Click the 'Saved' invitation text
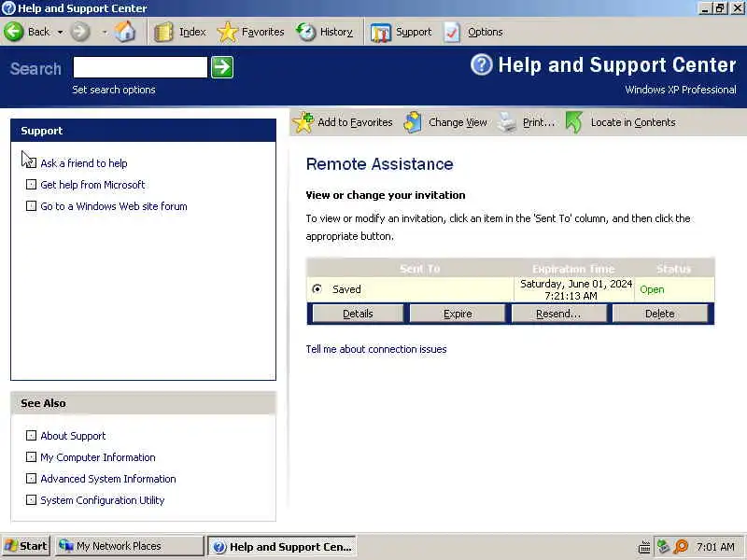747x560 pixels. (346, 289)
